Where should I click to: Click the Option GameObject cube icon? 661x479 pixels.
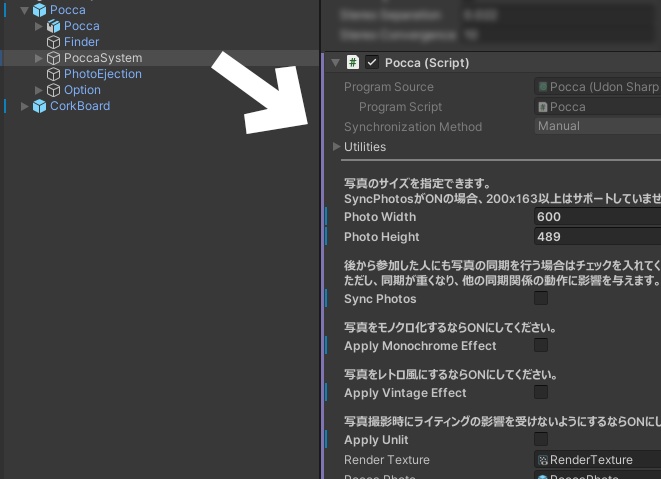(x=54, y=90)
